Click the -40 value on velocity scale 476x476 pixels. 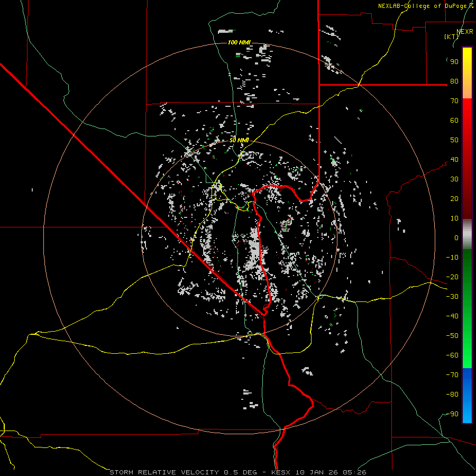click(452, 316)
